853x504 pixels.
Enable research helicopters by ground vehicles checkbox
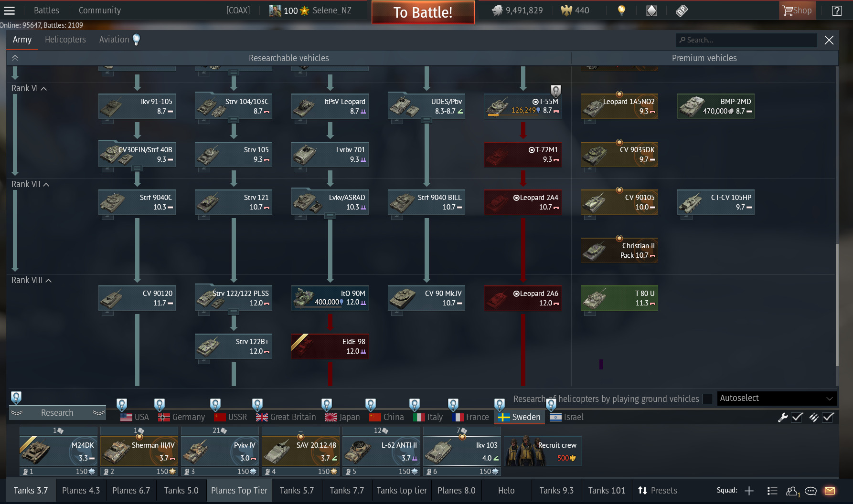click(708, 399)
